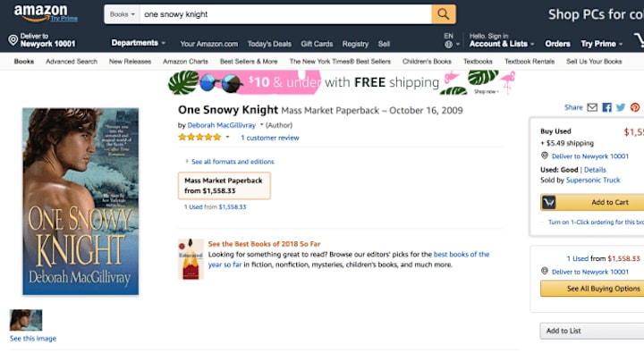The image size is (644, 362).
Task: Share via the email envelope icon
Action: 592,107
